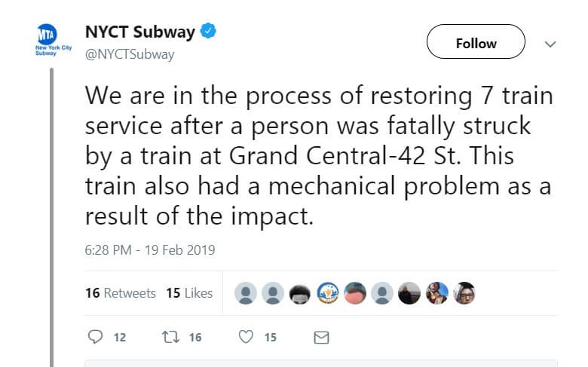The height and width of the screenshot is (367, 588).
Task: Click the @NYCTSubway handle
Action: coord(130,54)
